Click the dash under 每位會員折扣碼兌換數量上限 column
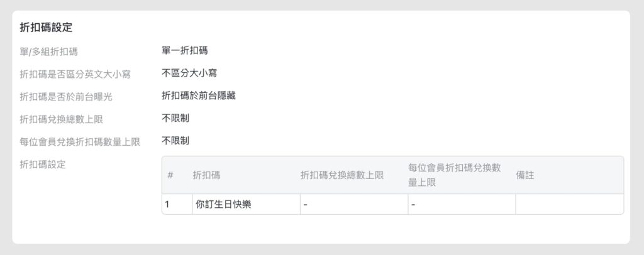 (413, 204)
